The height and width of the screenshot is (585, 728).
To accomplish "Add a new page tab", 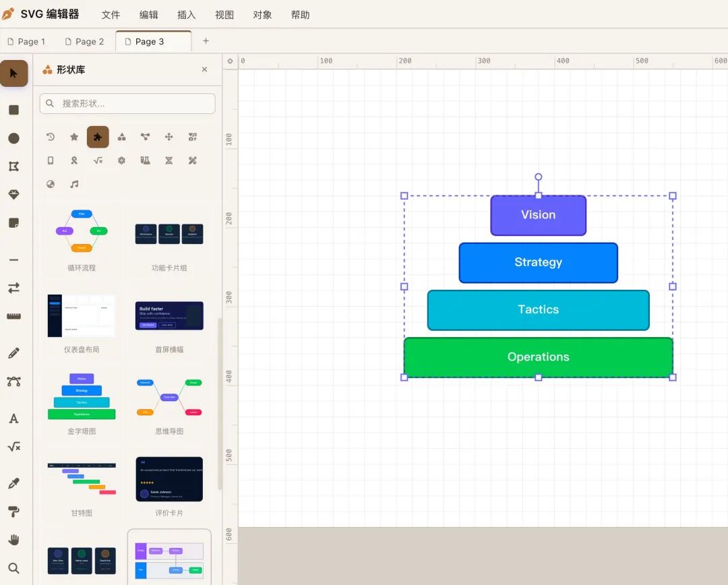I will point(206,41).
